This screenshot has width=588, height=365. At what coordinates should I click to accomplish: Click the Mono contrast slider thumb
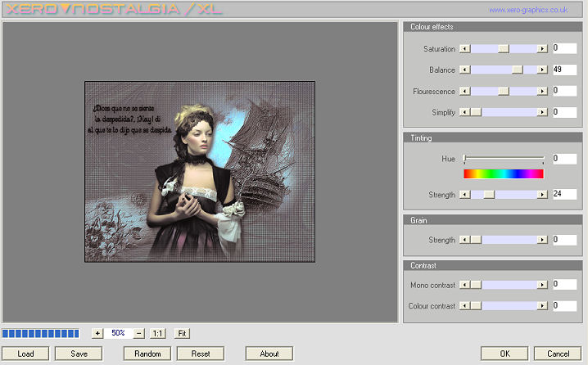click(x=476, y=285)
